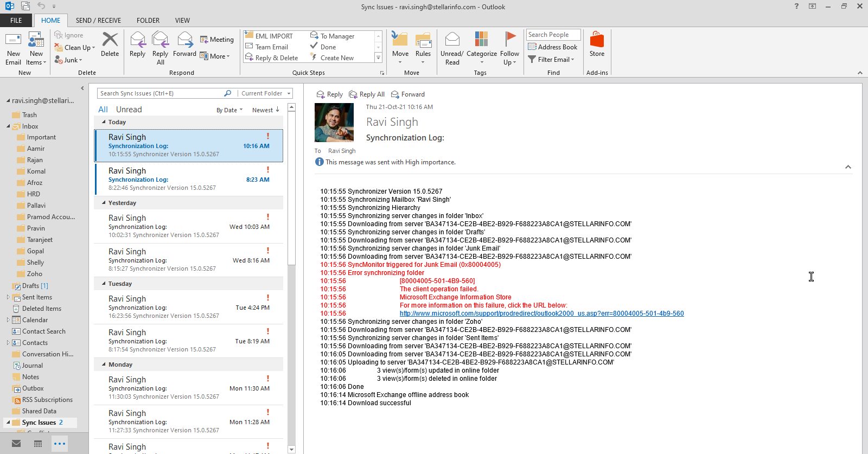Viewport: 868px width, 454px height.
Task: Click the ribbon Reply button
Action: point(137,44)
